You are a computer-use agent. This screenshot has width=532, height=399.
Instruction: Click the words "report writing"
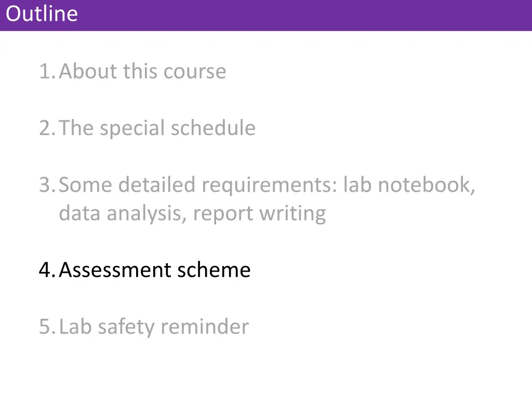pyautogui.click(x=260, y=214)
